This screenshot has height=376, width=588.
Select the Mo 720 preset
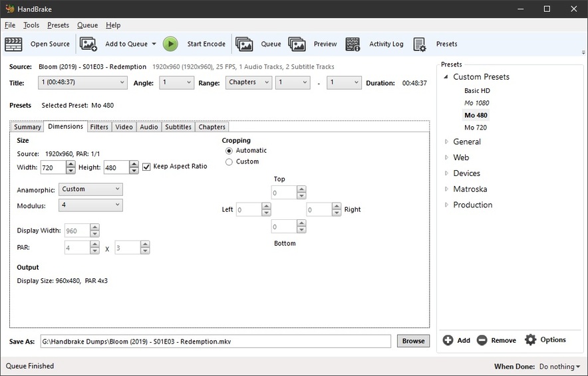point(476,128)
